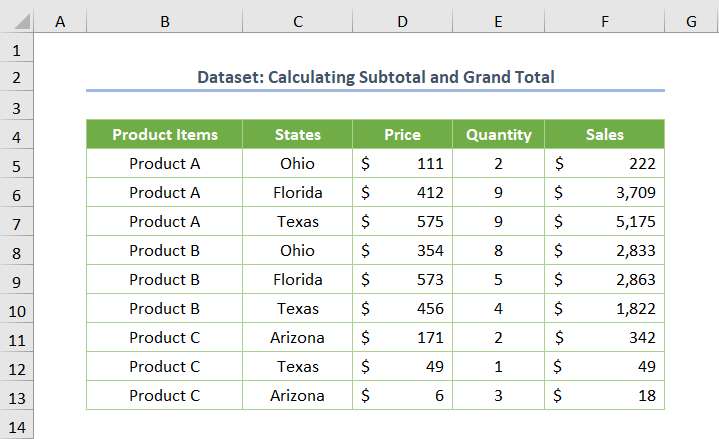Select the dataset title cell
This screenshot has width=719, height=439.
375,77
